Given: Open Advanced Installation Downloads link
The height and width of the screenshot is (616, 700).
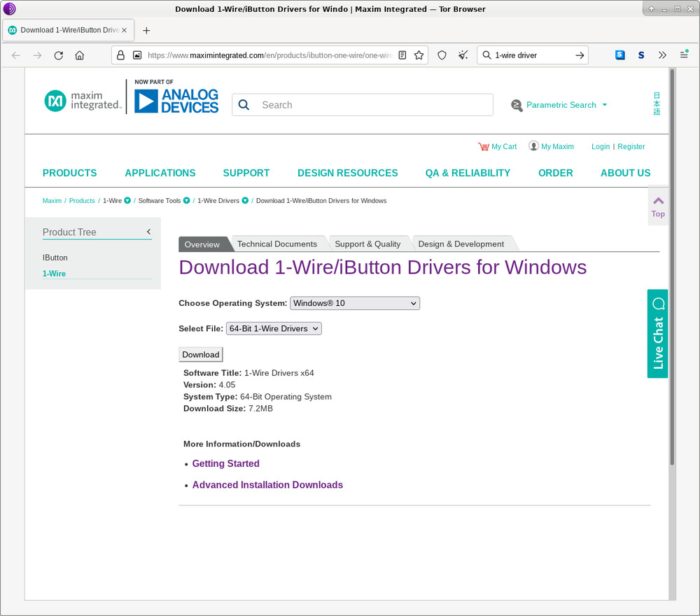Looking at the screenshot, I should point(268,485).
